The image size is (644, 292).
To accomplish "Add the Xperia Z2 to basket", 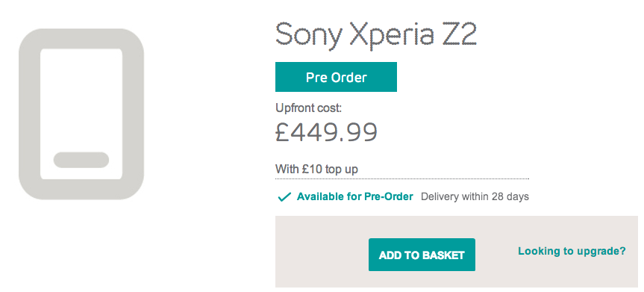I will click(422, 255).
